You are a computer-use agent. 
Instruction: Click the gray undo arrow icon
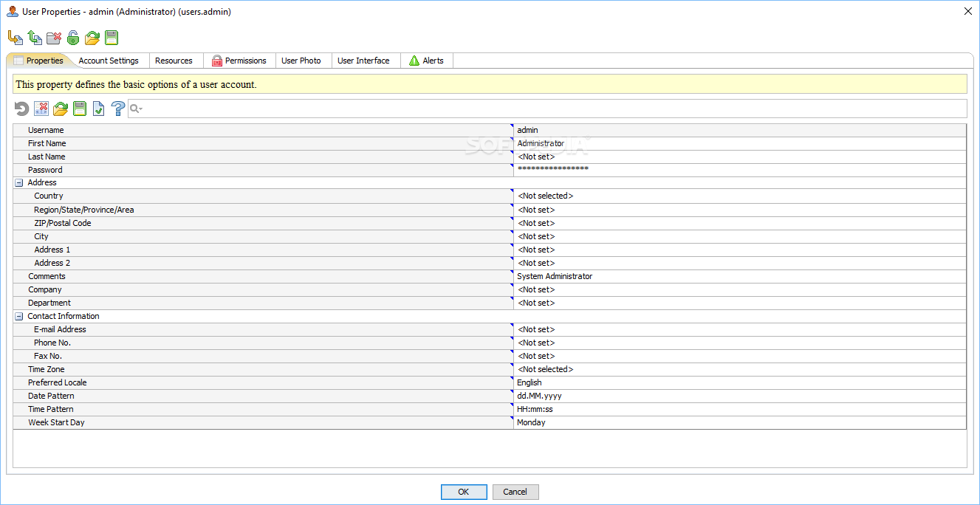22,109
